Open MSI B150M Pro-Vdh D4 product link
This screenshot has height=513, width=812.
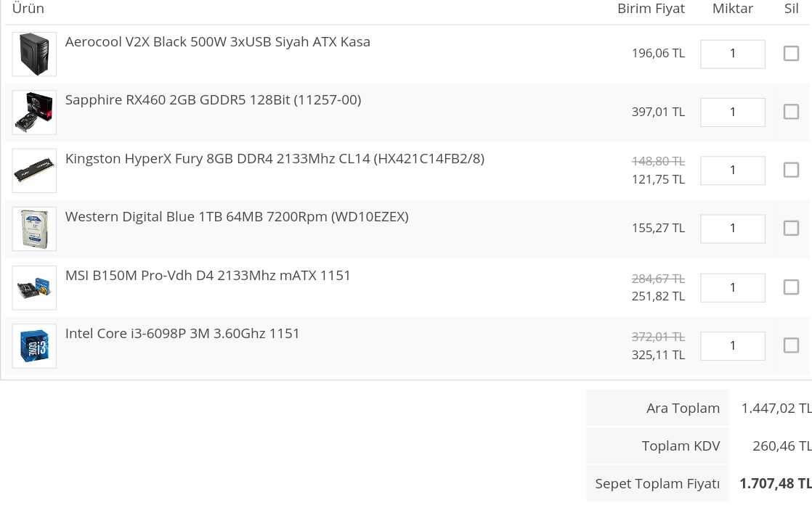pyautogui.click(x=208, y=276)
